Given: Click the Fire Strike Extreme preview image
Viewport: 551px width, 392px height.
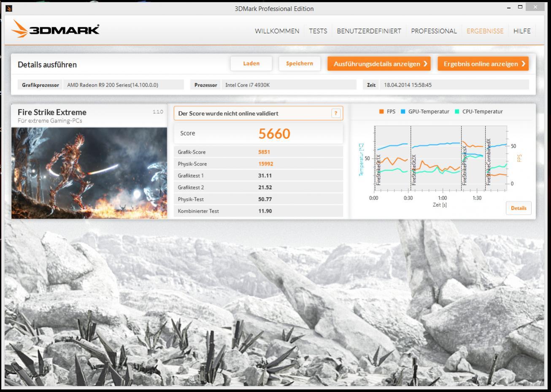Looking at the screenshot, I should pos(89,173).
